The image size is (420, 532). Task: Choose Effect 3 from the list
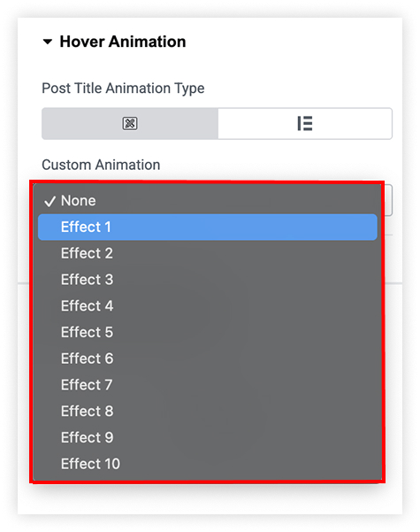[208, 280]
